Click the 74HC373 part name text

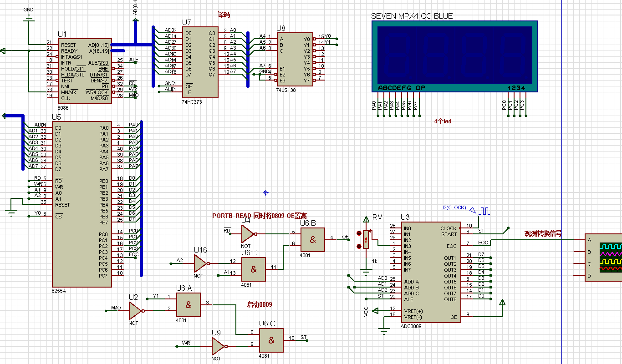192,102
